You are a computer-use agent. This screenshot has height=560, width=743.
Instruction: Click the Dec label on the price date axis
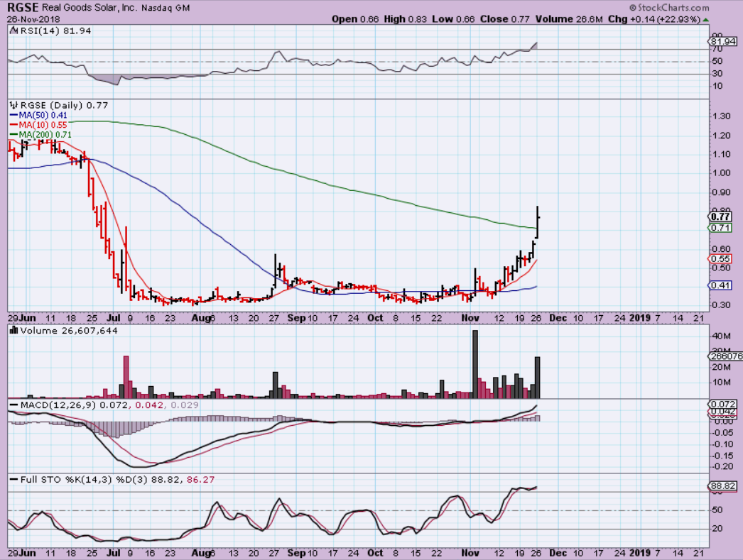pos(558,318)
